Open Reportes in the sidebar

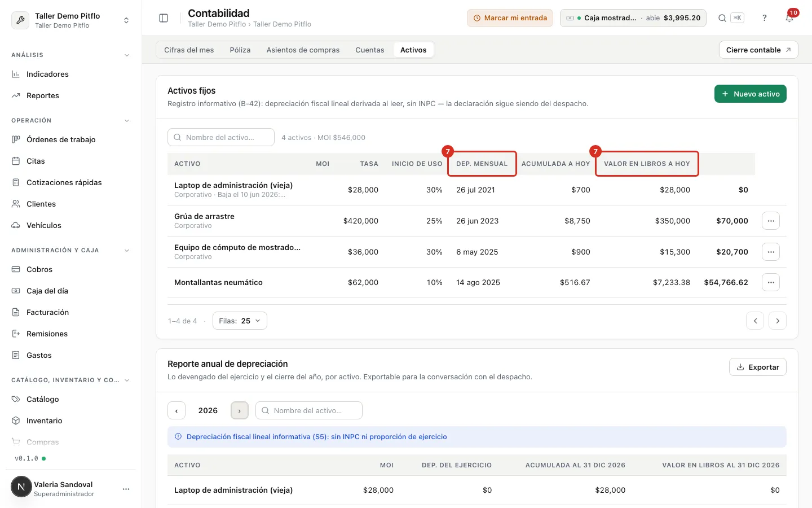(x=71, y=95)
